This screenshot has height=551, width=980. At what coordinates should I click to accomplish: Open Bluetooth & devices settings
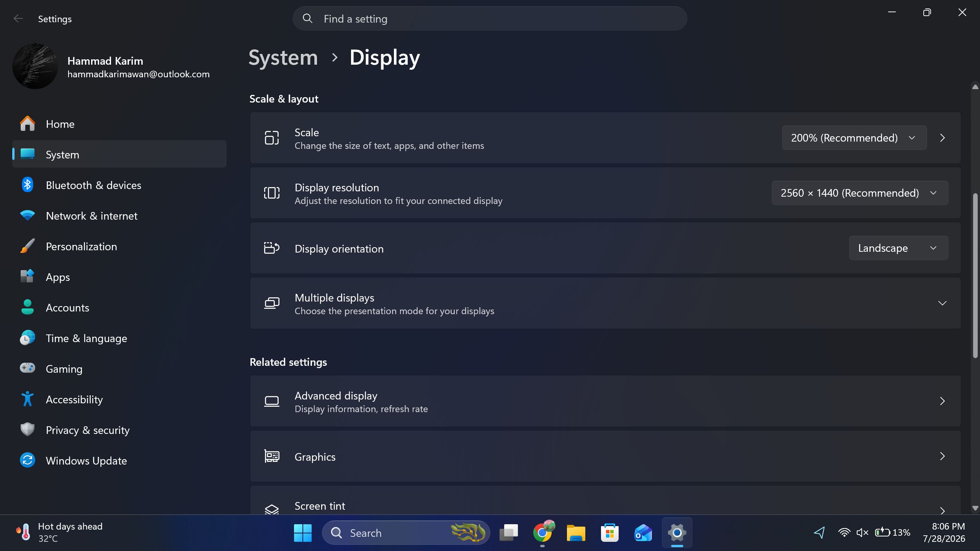tap(119, 185)
